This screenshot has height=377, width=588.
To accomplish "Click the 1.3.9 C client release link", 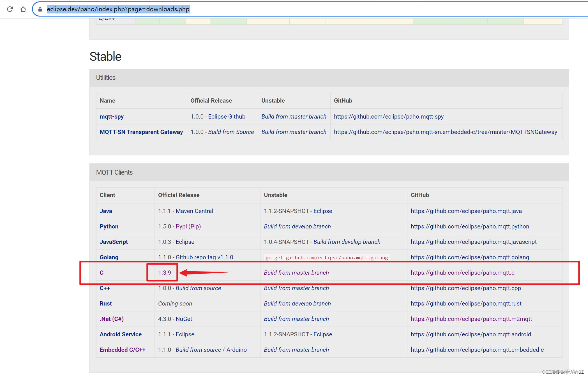I will click(164, 272).
